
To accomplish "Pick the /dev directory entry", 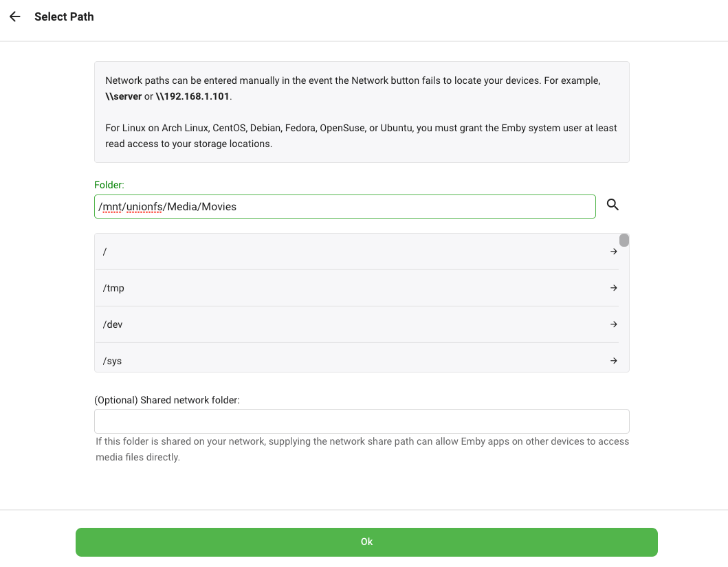I will [344, 324].
